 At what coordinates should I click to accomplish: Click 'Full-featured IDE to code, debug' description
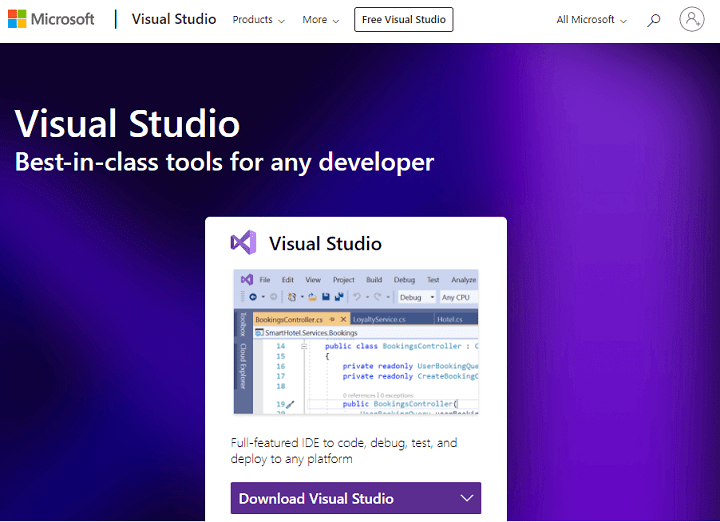(344, 451)
